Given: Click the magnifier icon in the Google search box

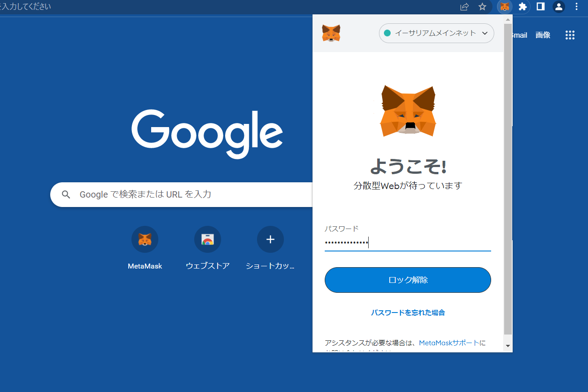Looking at the screenshot, I should pyautogui.click(x=66, y=194).
